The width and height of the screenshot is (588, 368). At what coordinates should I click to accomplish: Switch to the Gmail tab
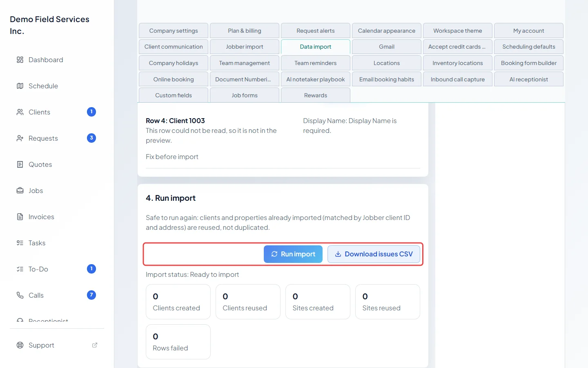(387, 47)
